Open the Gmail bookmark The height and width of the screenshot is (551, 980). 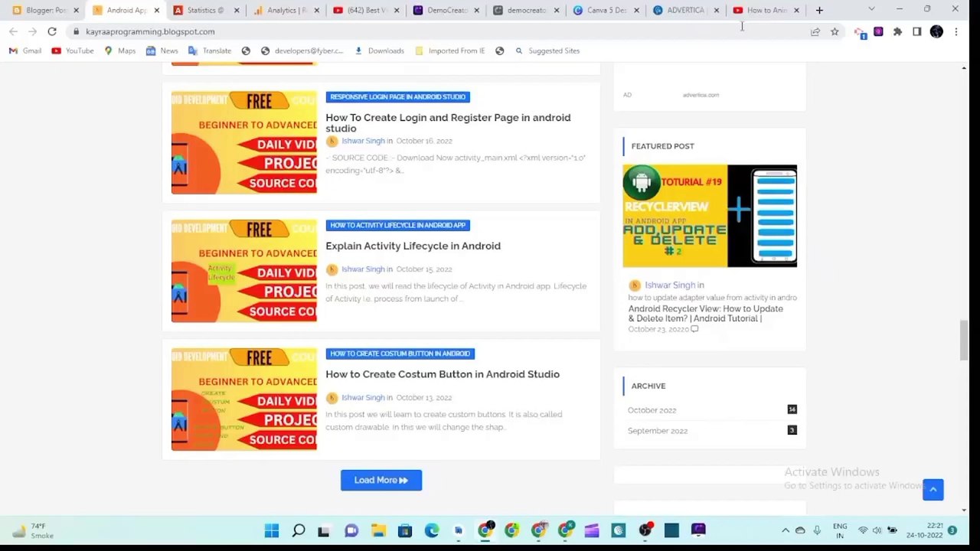tap(25, 51)
